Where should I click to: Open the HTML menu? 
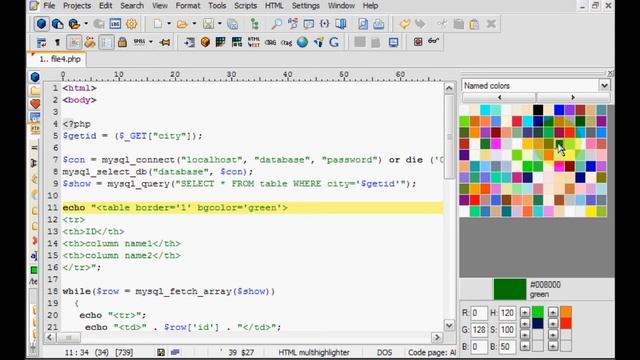pyautogui.click(x=274, y=6)
